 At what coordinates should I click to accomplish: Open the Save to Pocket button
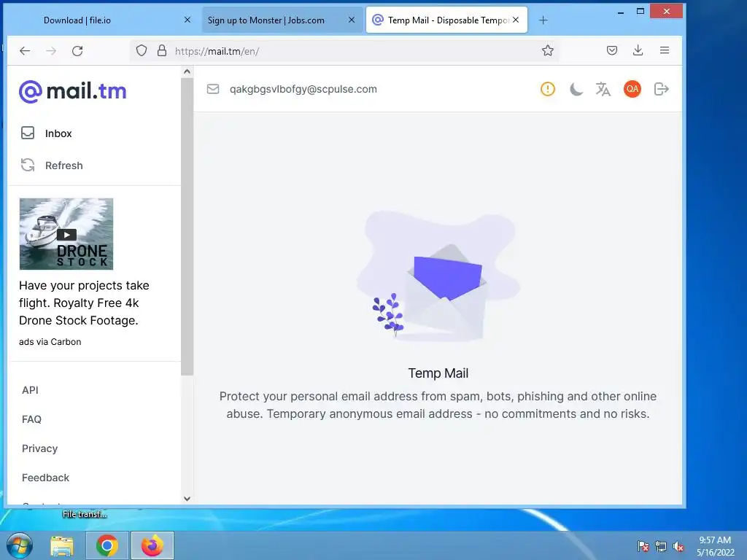(x=612, y=50)
